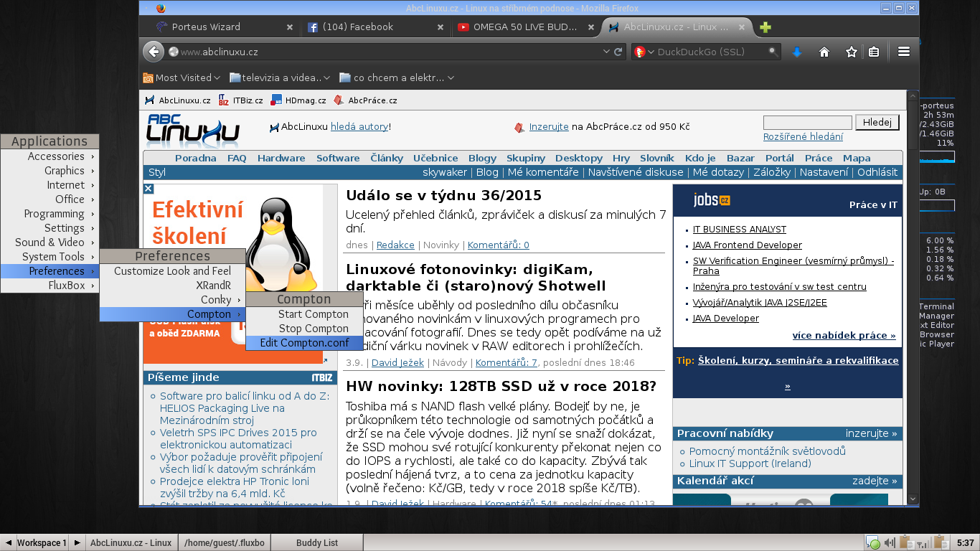Image resolution: width=980 pixels, height=551 pixels.
Task: Expand the Graphics submenu
Action: [x=50, y=171]
